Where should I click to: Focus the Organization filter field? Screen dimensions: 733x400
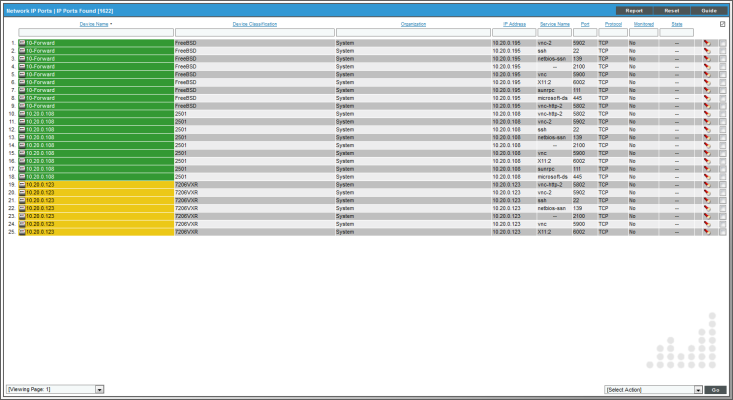(413, 33)
